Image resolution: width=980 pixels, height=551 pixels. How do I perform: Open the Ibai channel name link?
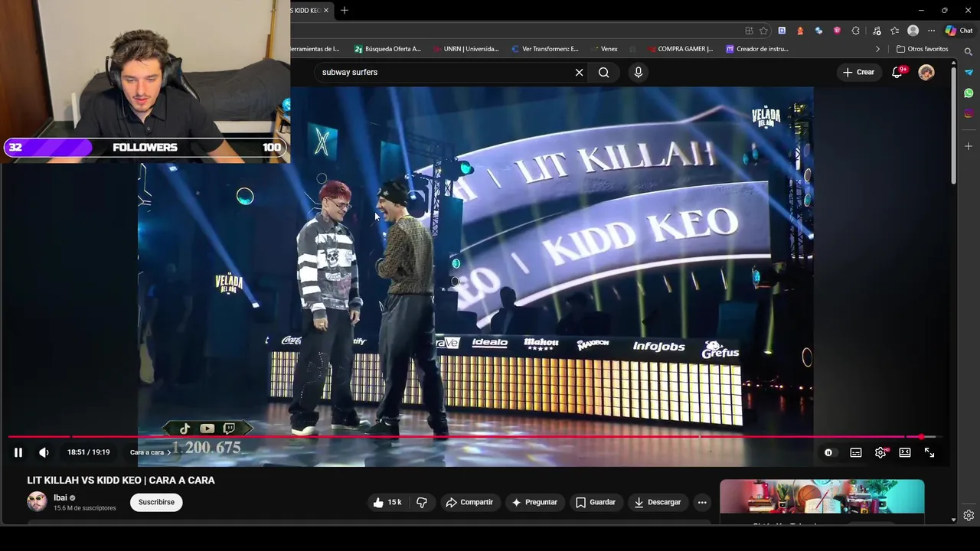click(x=60, y=497)
